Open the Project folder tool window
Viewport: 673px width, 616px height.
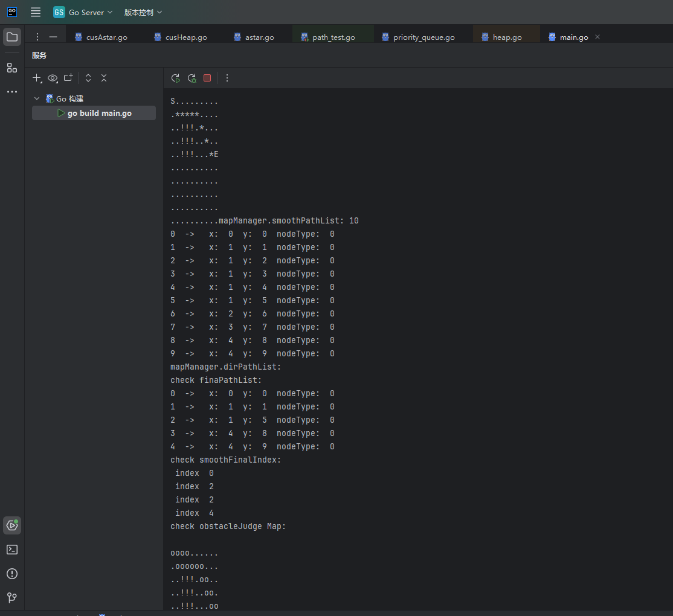[x=12, y=37]
